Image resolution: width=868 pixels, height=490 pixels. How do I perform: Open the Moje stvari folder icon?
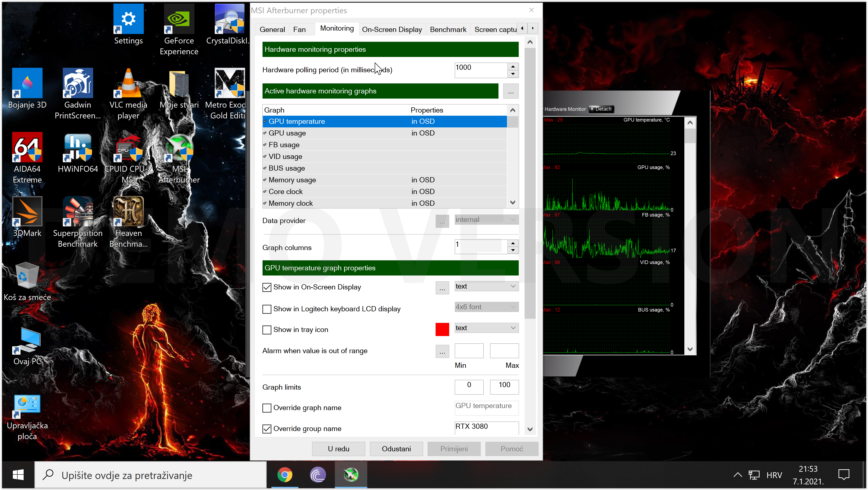(179, 88)
